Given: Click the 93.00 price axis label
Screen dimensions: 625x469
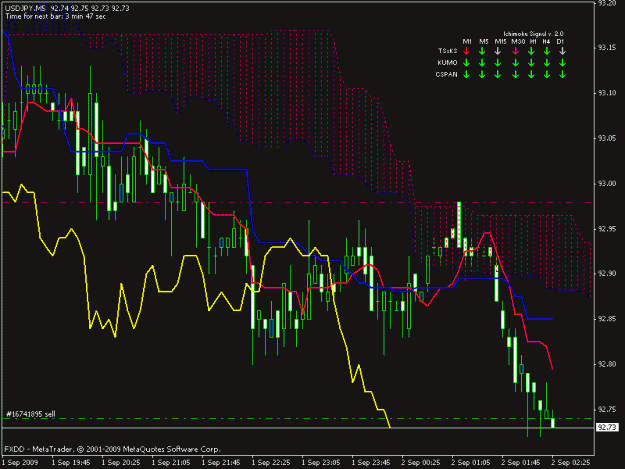Looking at the screenshot, I should (x=607, y=184).
